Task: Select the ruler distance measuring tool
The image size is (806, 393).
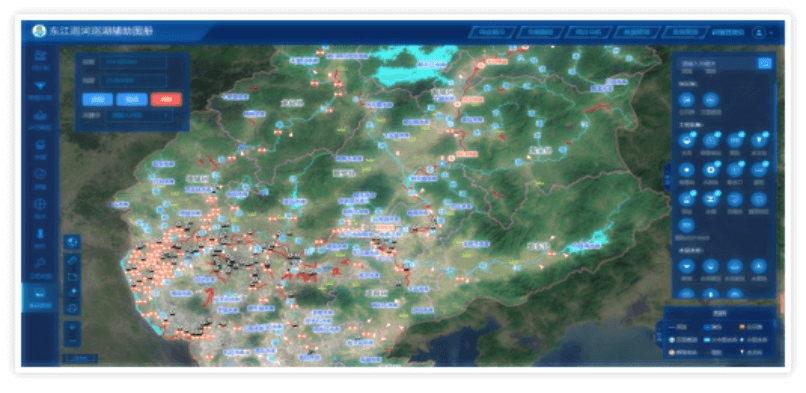Action: (72, 260)
